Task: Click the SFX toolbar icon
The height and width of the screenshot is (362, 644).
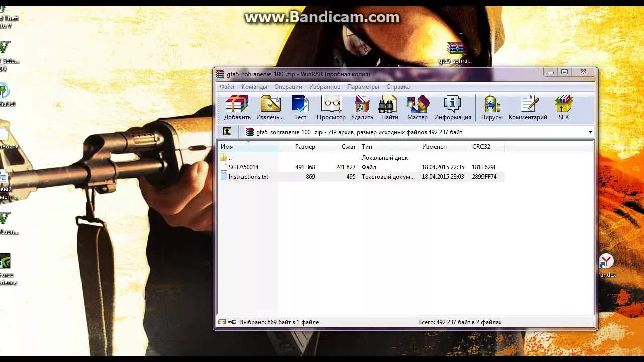Action: click(x=563, y=107)
